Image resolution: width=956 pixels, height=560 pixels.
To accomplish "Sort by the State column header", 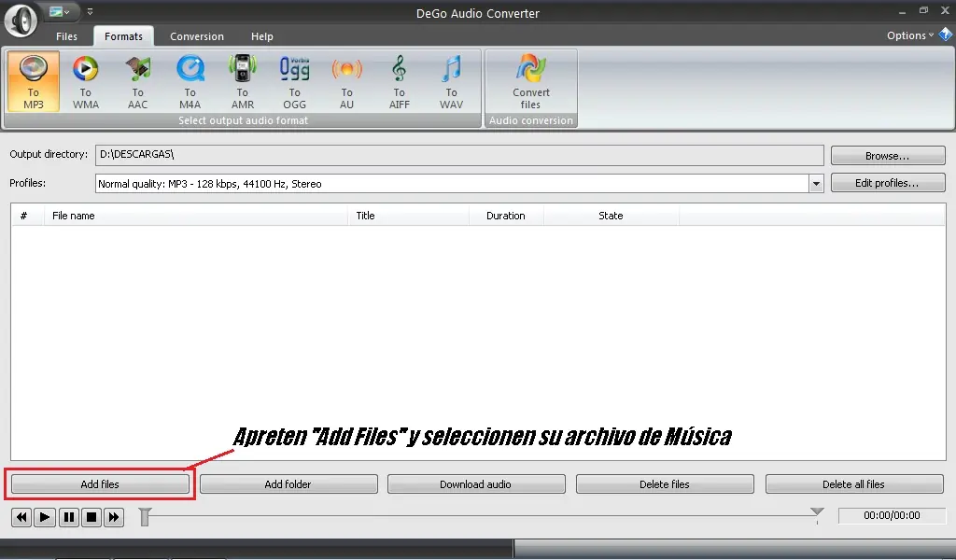I will pyautogui.click(x=611, y=216).
